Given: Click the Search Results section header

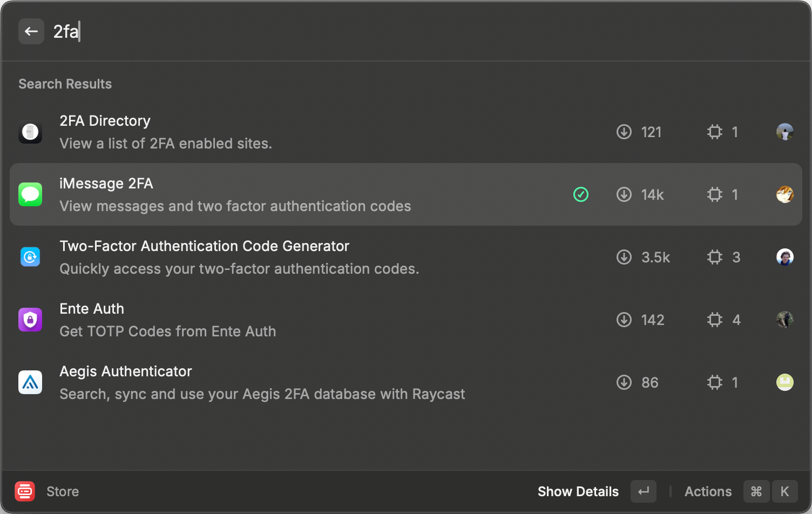Looking at the screenshot, I should (x=65, y=84).
